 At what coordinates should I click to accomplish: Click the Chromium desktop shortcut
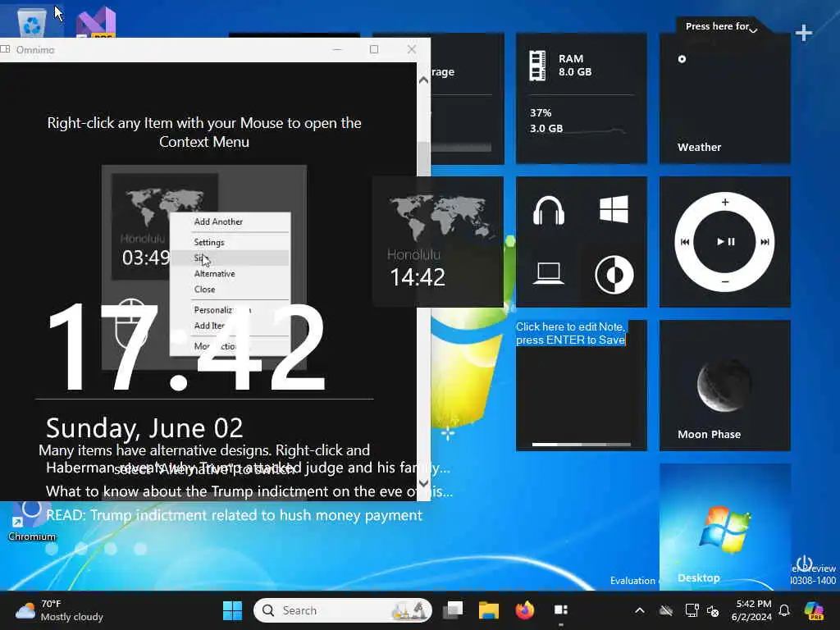coord(31,522)
